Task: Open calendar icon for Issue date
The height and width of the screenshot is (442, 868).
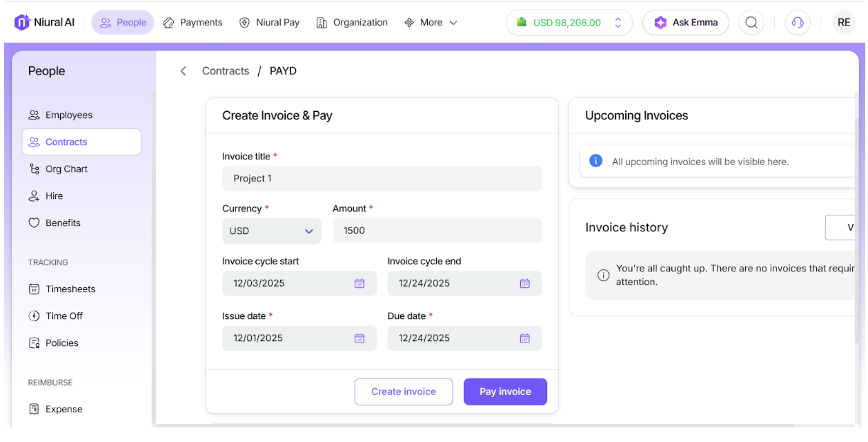Action: 359,338
